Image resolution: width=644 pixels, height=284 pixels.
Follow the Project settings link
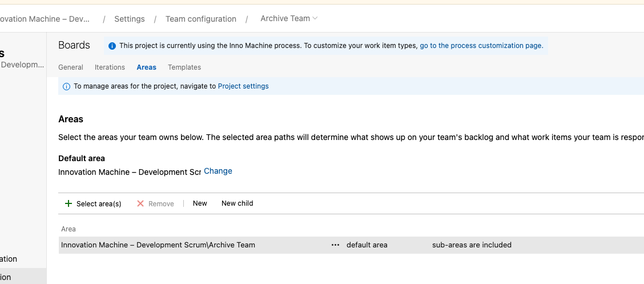(243, 86)
